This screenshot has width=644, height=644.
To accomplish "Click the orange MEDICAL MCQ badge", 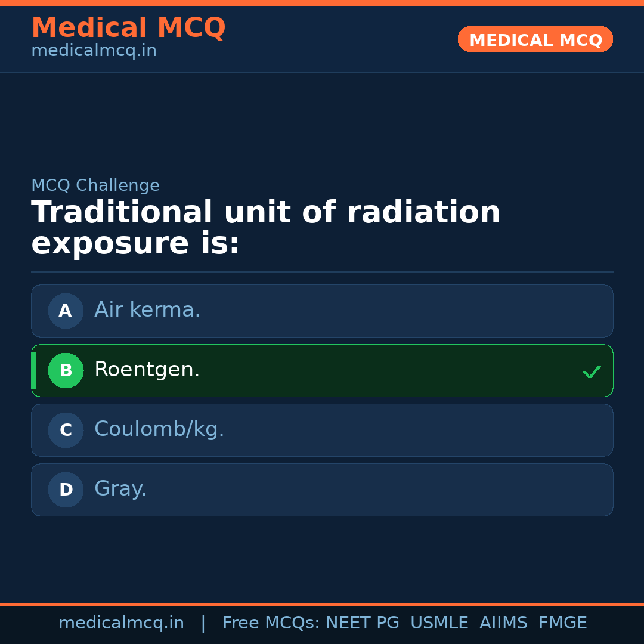I will coord(535,40).
